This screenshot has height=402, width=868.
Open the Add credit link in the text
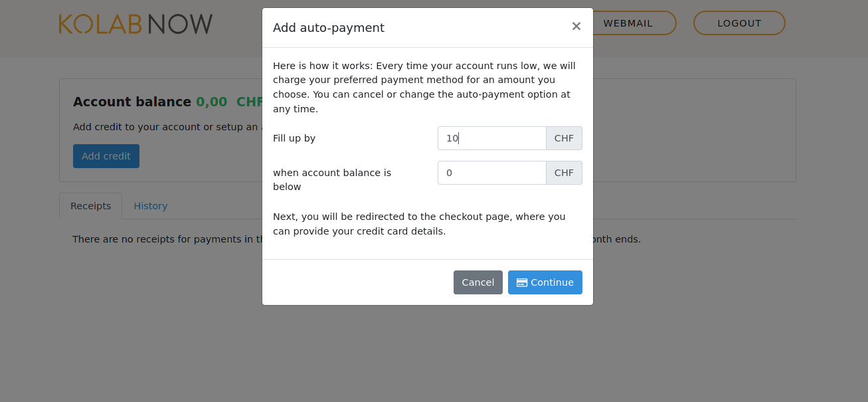90,126
